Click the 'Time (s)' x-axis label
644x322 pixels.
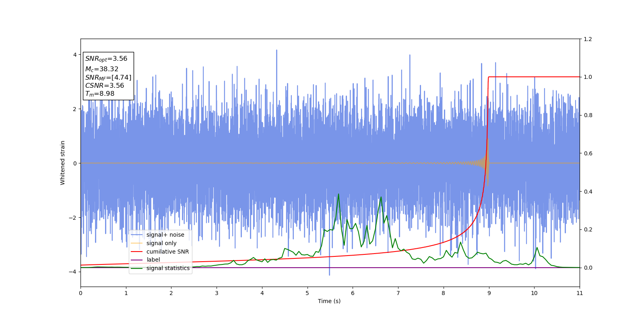(x=329, y=301)
